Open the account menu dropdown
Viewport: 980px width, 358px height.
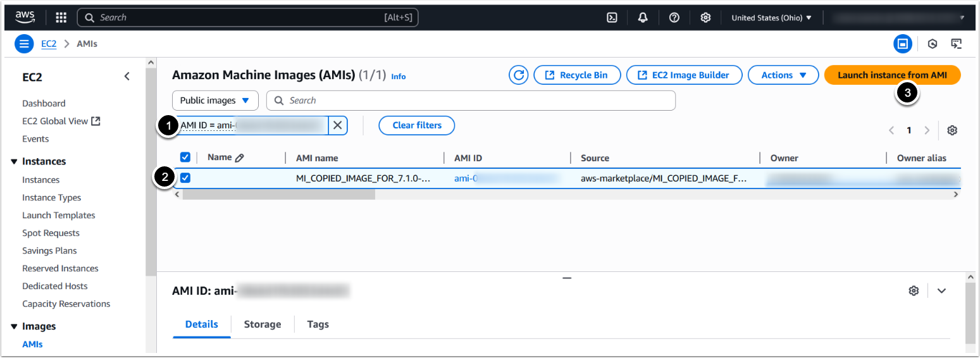[898, 18]
